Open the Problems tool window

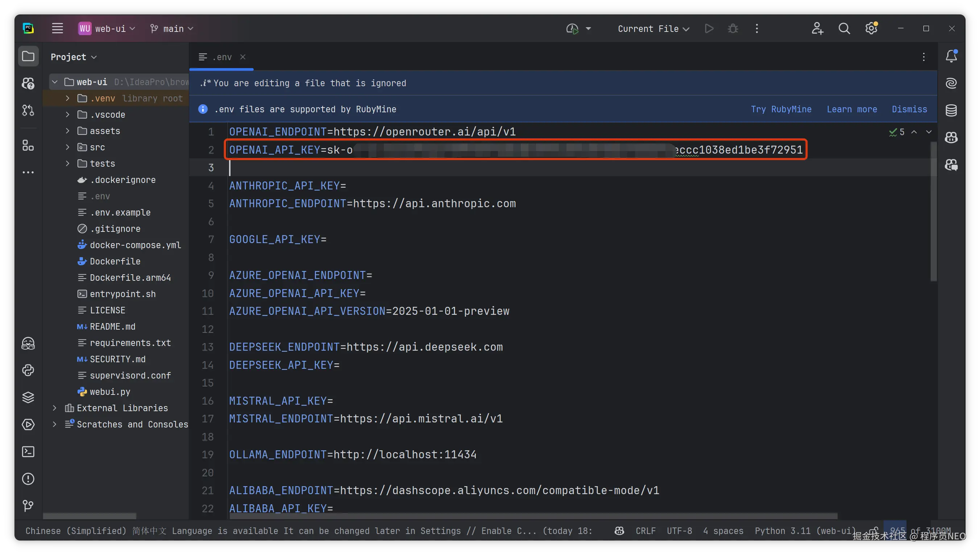[28, 479]
